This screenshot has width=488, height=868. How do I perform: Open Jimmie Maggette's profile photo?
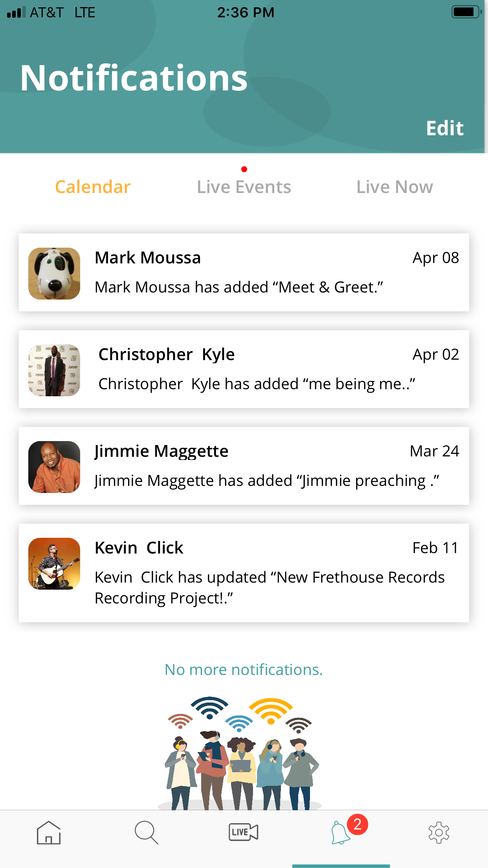[x=54, y=467]
